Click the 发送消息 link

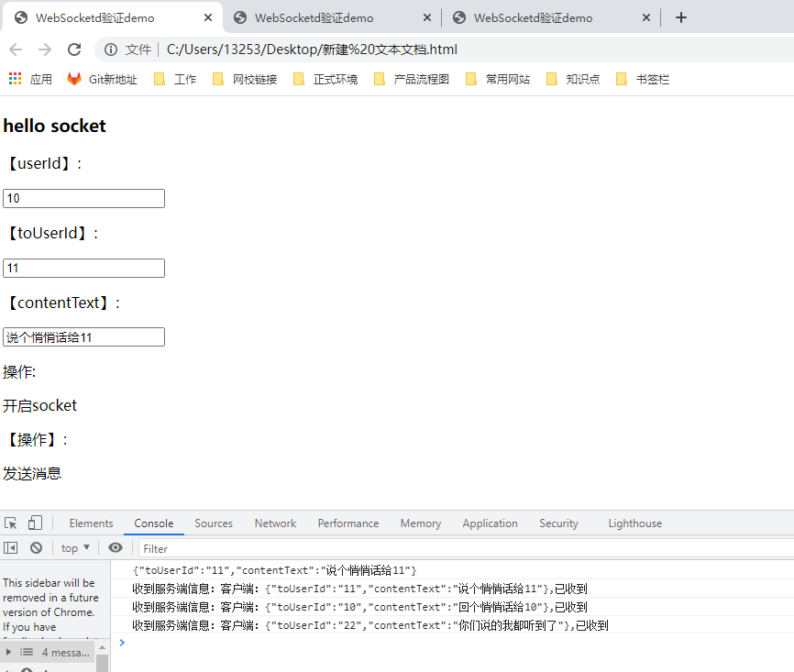pos(32,474)
